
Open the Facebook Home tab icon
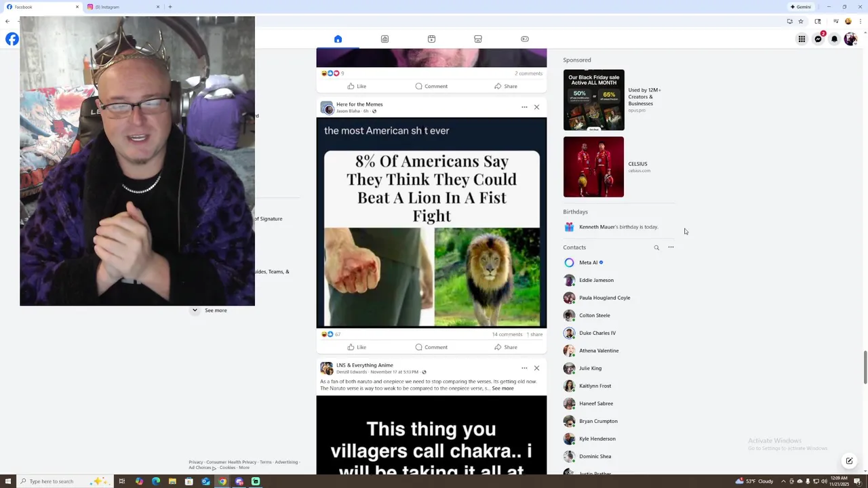pos(338,39)
